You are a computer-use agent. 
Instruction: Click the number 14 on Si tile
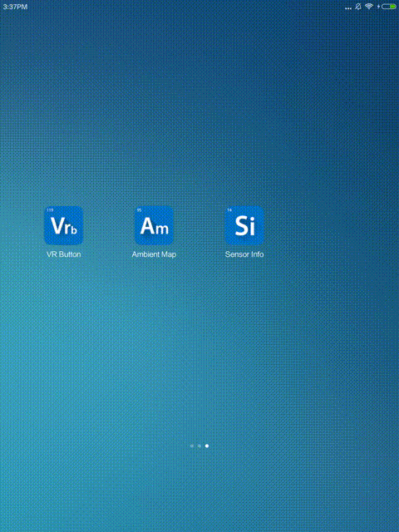pos(229,210)
